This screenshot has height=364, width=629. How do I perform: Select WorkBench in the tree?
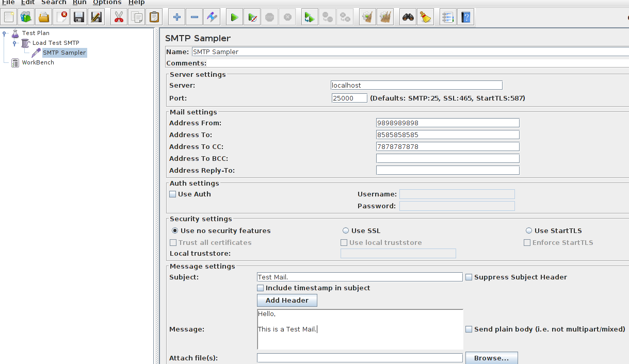38,62
